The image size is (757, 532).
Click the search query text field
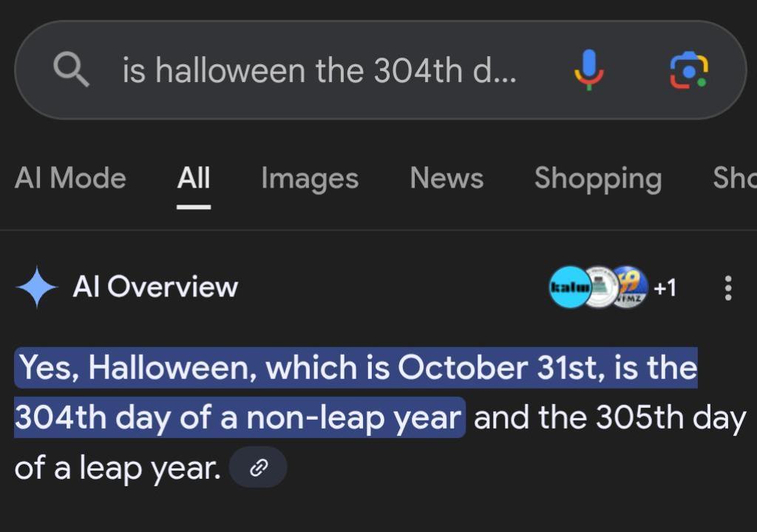319,70
